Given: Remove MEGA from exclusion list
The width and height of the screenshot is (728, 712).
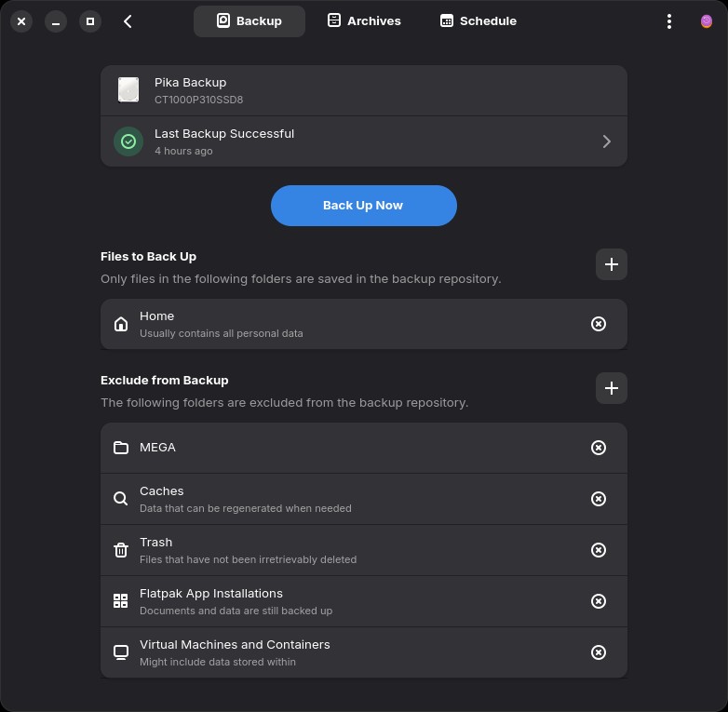Looking at the screenshot, I should pyautogui.click(x=599, y=448).
